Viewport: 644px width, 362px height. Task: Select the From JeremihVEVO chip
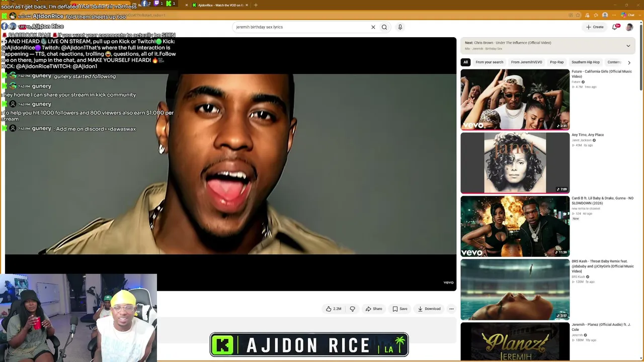pyautogui.click(x=526, y=62)
